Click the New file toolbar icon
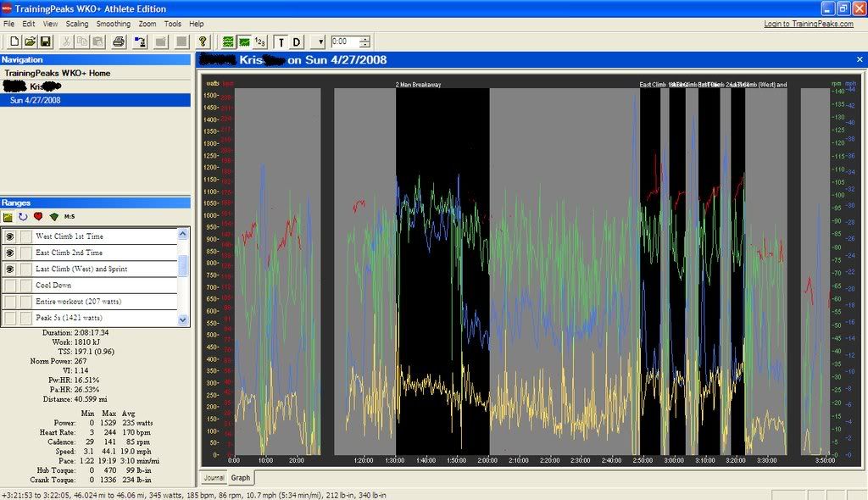This screenshot has width=868, height=500. point(14,42)
